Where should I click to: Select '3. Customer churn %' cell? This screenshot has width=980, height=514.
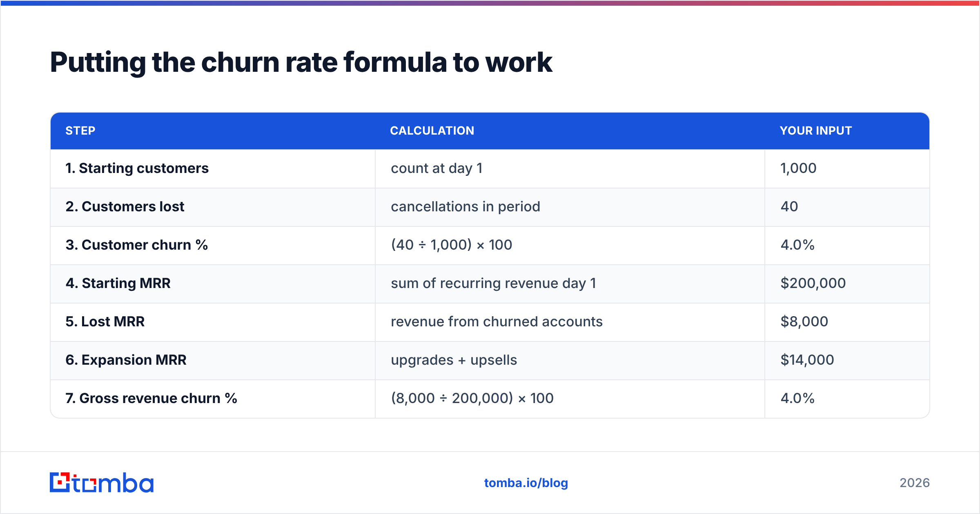tap(213, 245)
